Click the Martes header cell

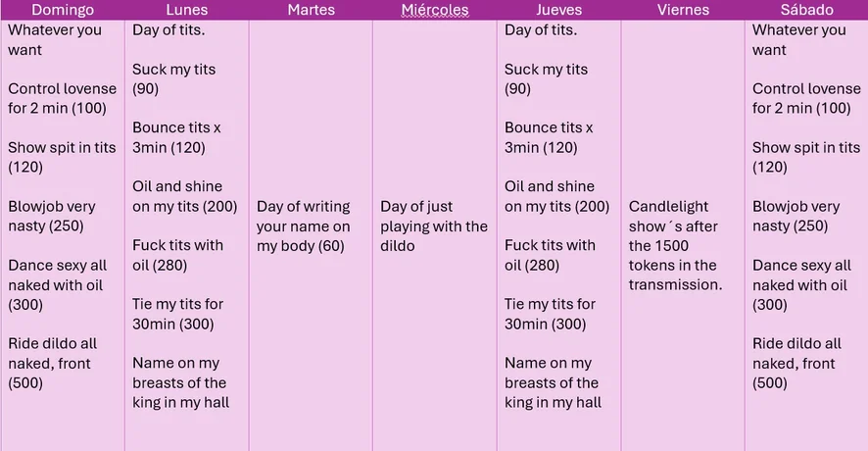tap(311, 10)
